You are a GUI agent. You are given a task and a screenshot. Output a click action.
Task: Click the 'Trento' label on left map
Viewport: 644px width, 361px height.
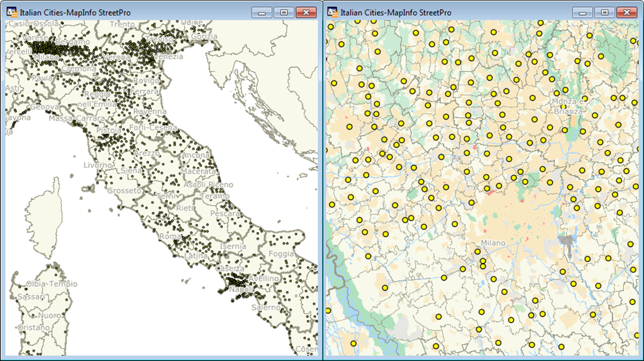[x=122, y=25]
